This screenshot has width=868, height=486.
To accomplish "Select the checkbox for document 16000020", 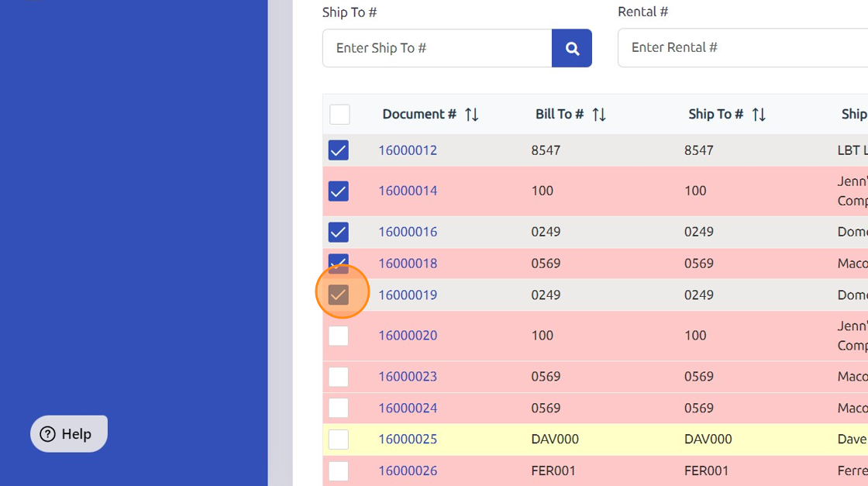I will click(339, 336).
